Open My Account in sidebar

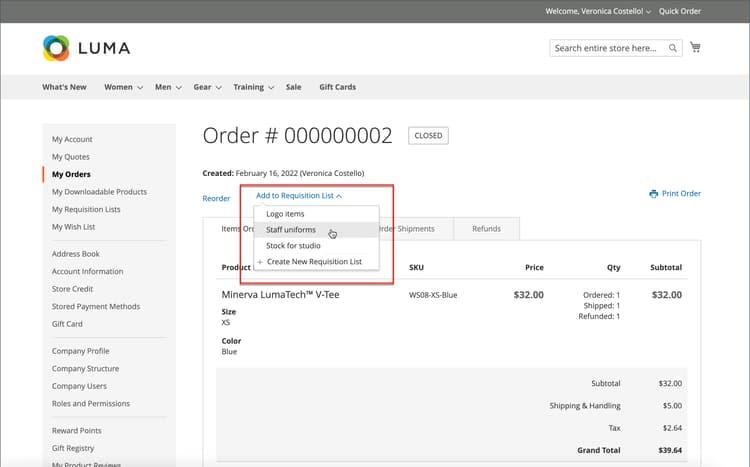click(x=72, y=139)
